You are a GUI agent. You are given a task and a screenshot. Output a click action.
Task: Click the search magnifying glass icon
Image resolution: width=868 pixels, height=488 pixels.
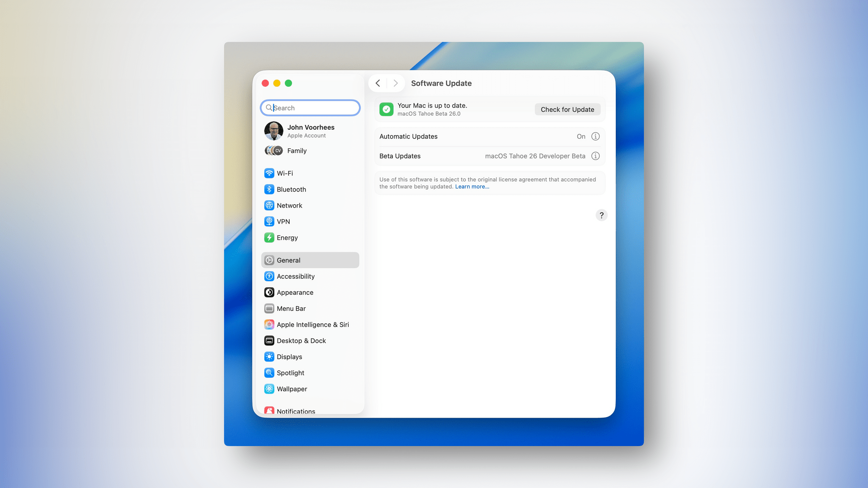click(269, 108)
